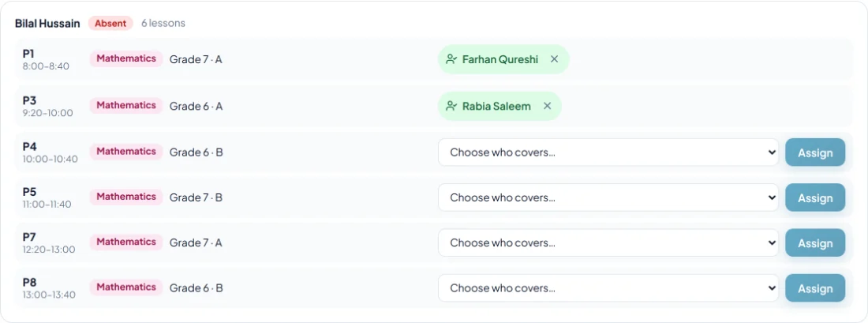This screenshot has width=868, height=323.
Task: Assign cover for the P5 lesson
Action: (x=815, y=198)
